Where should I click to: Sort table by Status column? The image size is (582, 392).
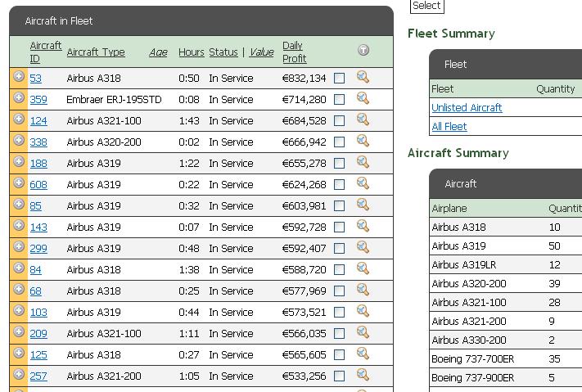(223, 52)
